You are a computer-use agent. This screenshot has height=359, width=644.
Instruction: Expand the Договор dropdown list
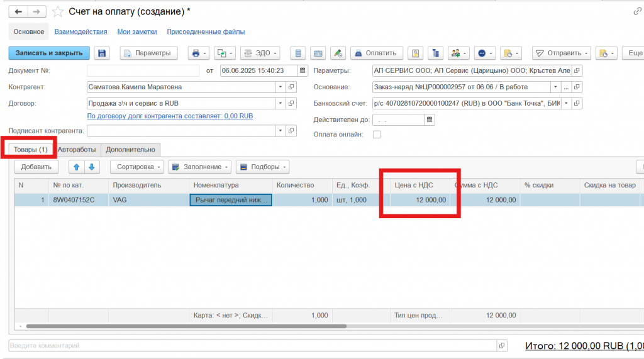[x=280, y=103]
